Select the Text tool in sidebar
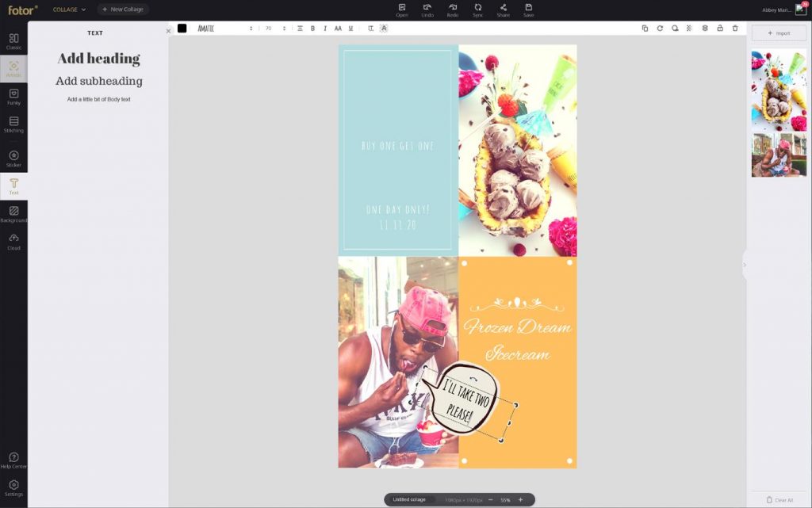The height and width of the screenshot is (508, 812). tap(13, 187)
